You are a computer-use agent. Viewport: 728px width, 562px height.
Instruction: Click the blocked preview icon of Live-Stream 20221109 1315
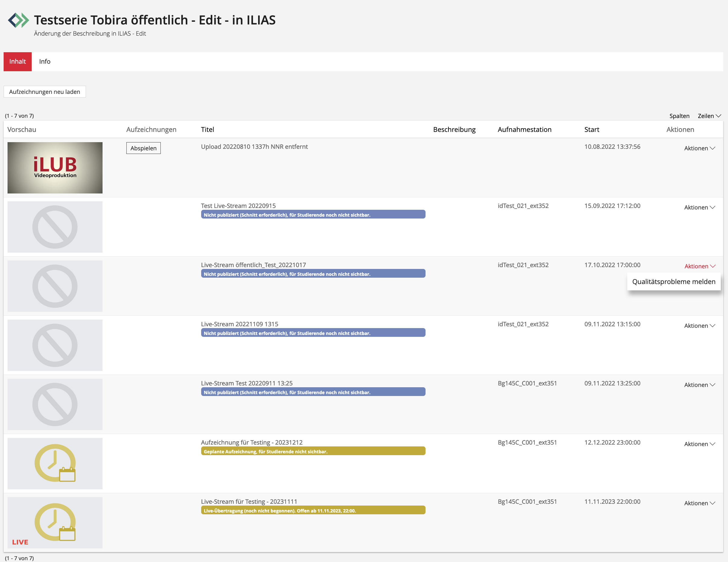point(55,345)
